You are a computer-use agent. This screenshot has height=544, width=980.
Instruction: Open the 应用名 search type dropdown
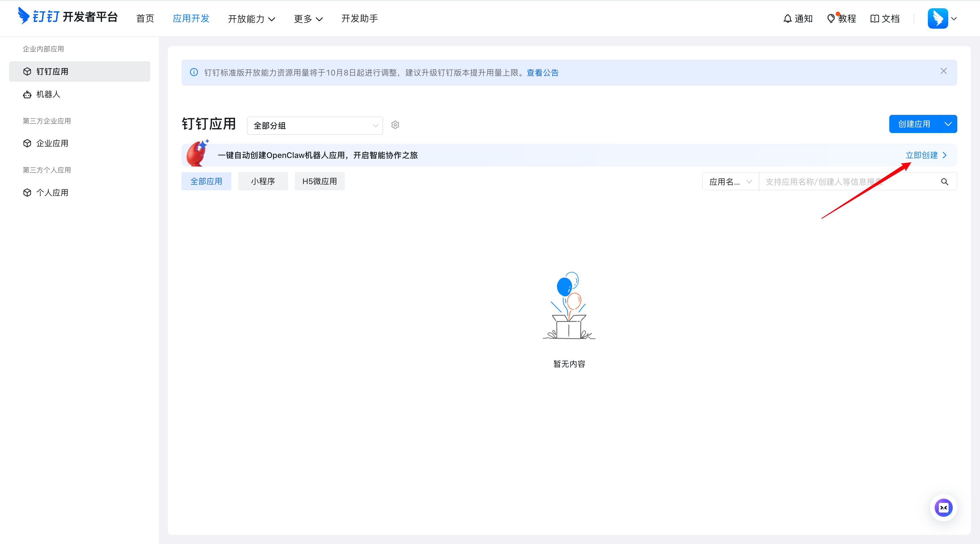pyautogui.click(x=730, y=182)
